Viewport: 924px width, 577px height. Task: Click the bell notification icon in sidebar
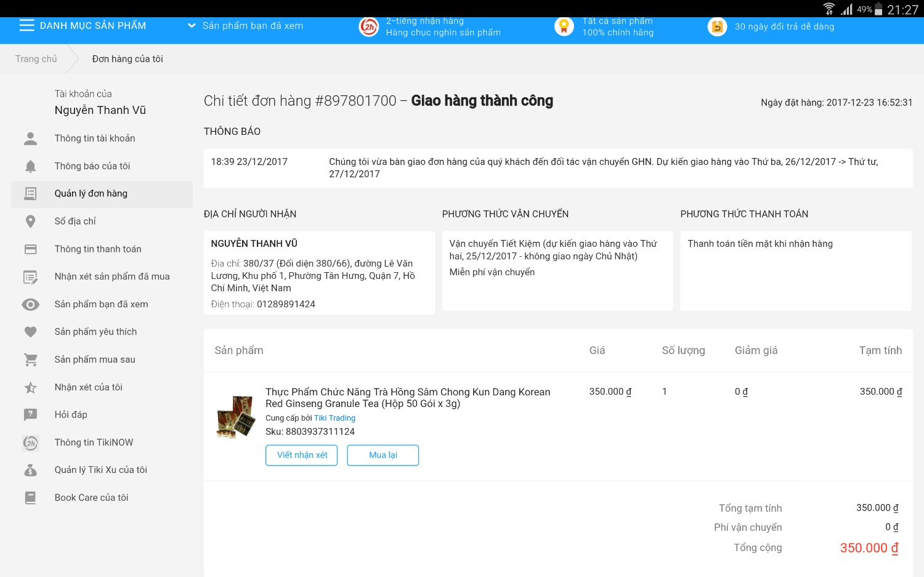tap(30, 166)
